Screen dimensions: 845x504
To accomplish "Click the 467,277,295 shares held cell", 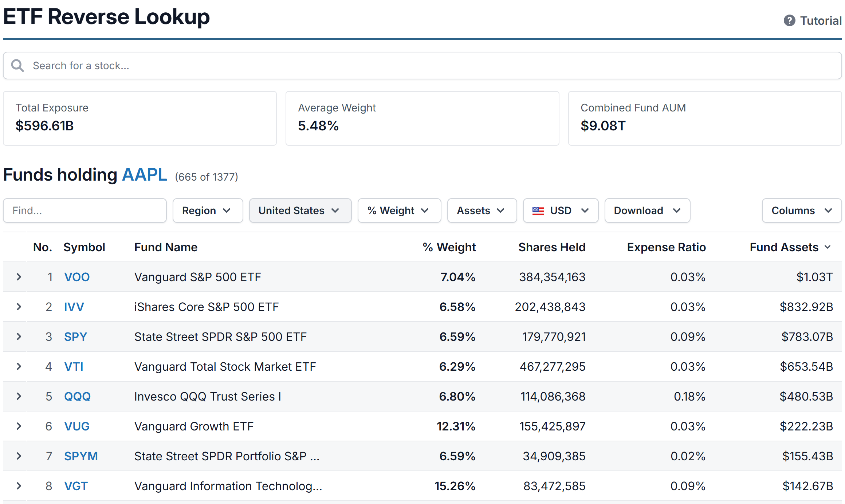I will point(553,366).
